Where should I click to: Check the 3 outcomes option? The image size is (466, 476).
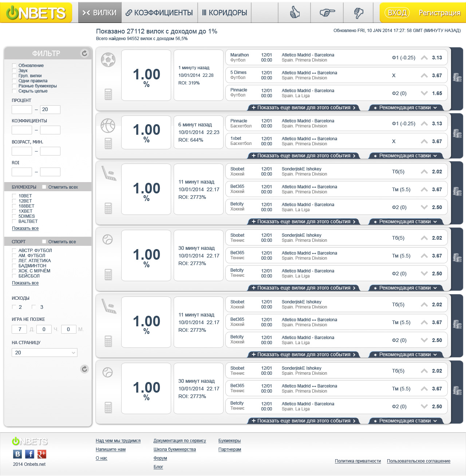[34, 307]
